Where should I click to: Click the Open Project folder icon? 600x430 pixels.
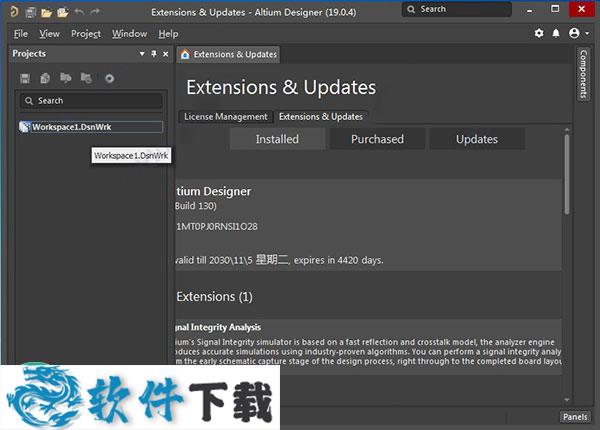62,13
